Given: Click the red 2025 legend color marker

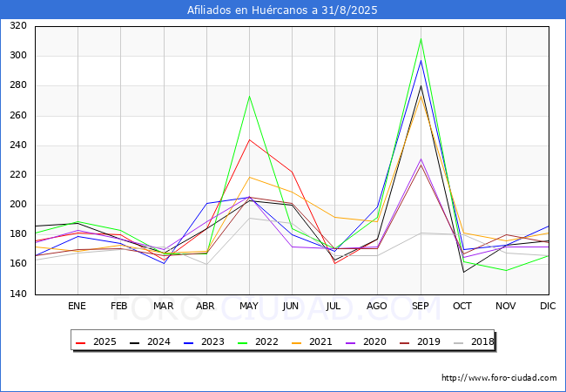Looking at the screenshot, I should click(x=80, y=342).
